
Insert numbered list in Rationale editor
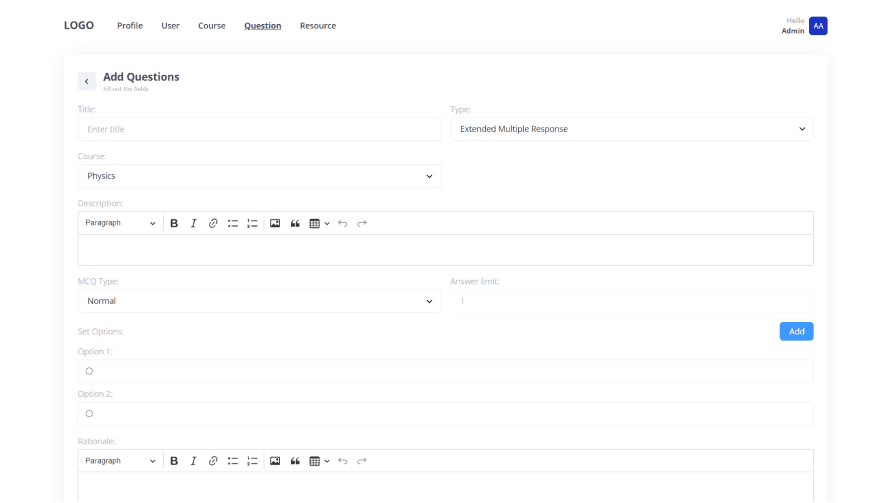tap(252, 461)
